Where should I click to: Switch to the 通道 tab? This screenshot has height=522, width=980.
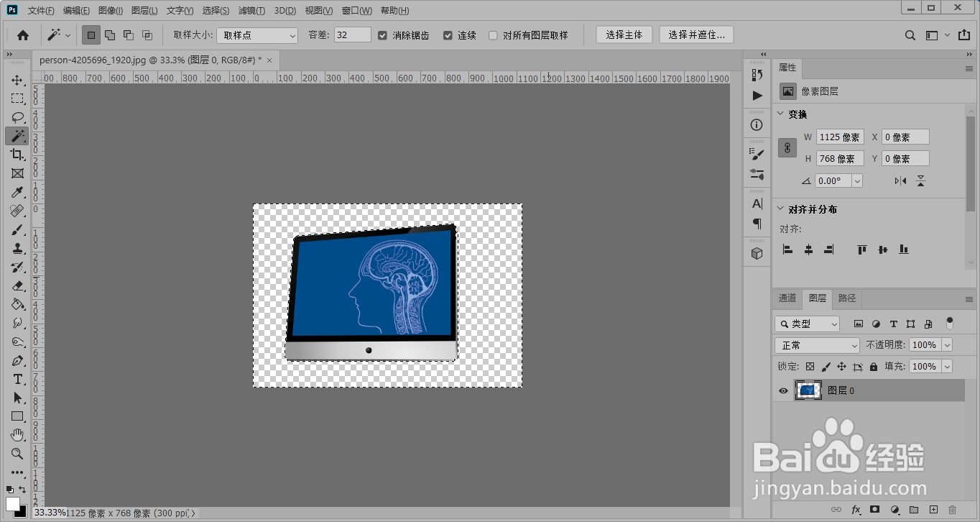[787, 298]
